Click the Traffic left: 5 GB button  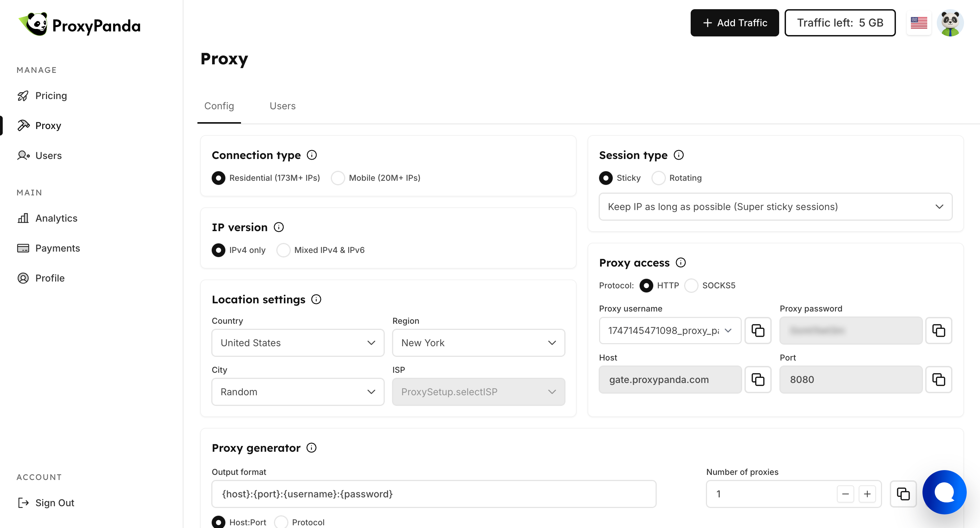[840, 23]
